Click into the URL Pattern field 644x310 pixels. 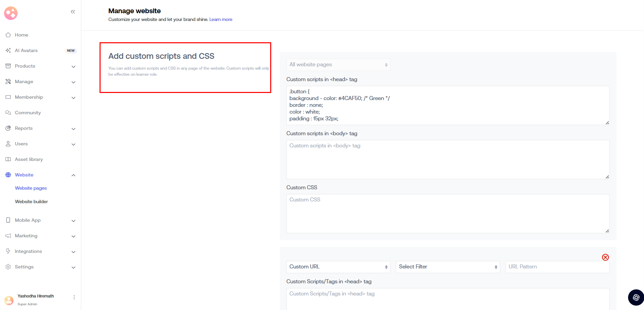[x=557, y=267]
